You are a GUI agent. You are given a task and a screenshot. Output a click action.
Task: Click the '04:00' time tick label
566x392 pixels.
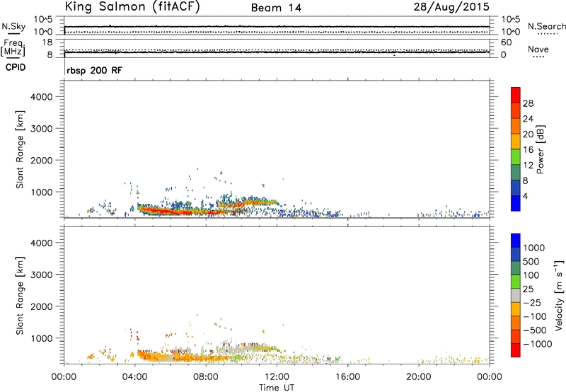tap(134, 377)
